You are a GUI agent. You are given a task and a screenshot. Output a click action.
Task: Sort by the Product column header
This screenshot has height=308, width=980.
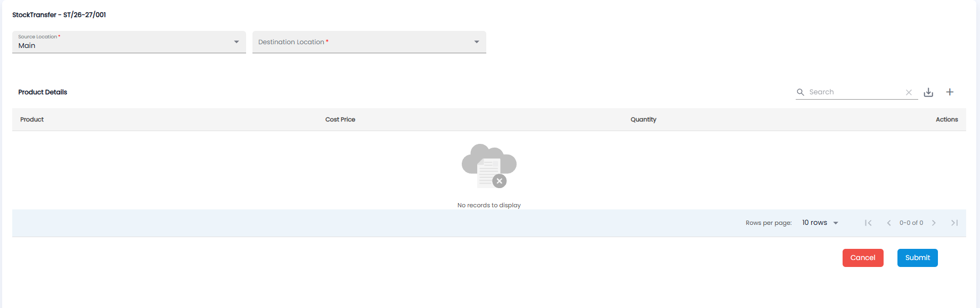32,119
